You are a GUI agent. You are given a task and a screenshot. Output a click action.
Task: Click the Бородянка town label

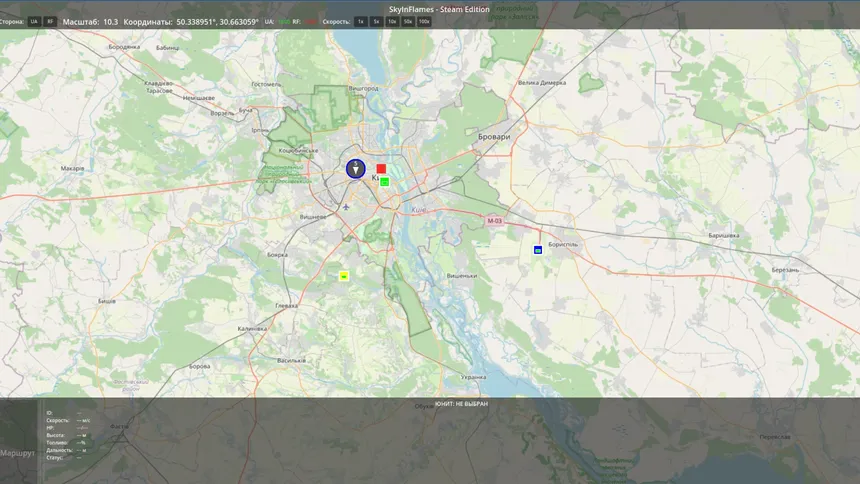[124, 47]
